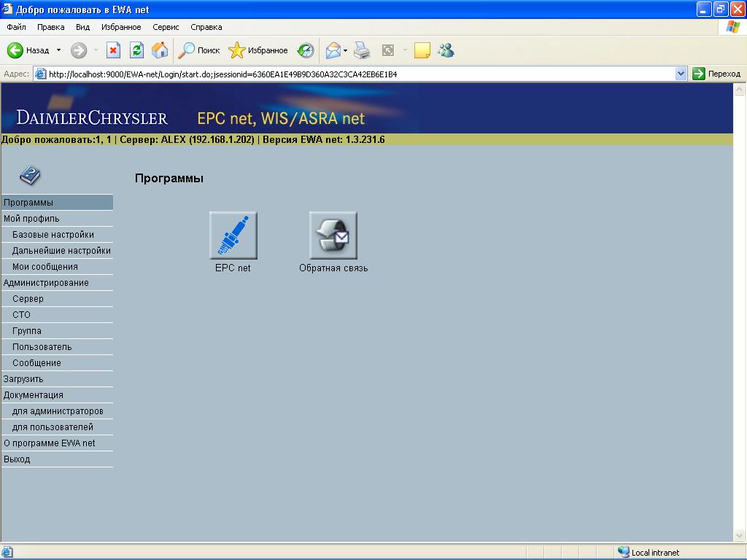Click the Программы page heading
The width and height of the screenshot is (747, 560).
tap(169, 178)
